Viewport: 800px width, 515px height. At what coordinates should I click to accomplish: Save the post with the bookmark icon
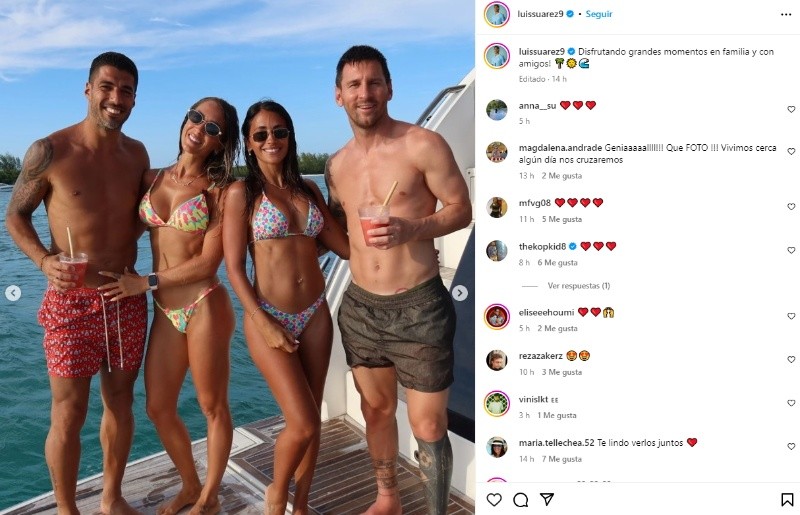[x=787, y=500]
